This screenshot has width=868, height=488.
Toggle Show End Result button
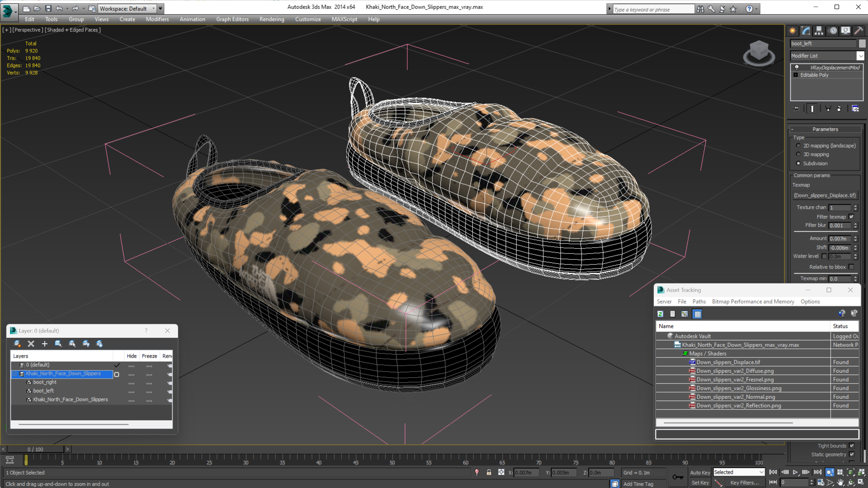(812, 109)
